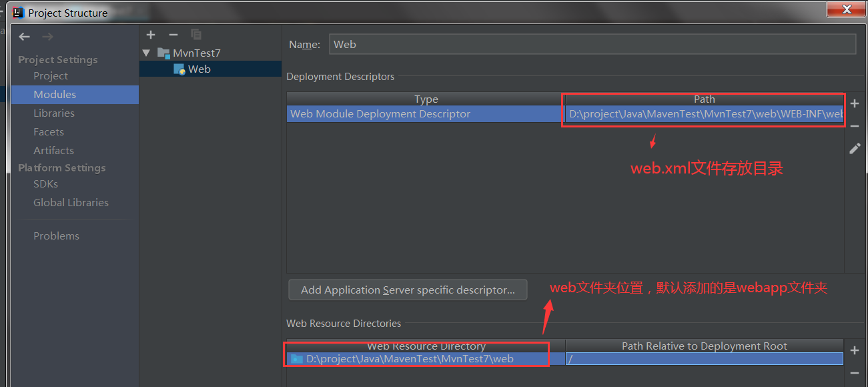Collapse the MvnTest7 module tree
The image size is (868, 387).
146,53
